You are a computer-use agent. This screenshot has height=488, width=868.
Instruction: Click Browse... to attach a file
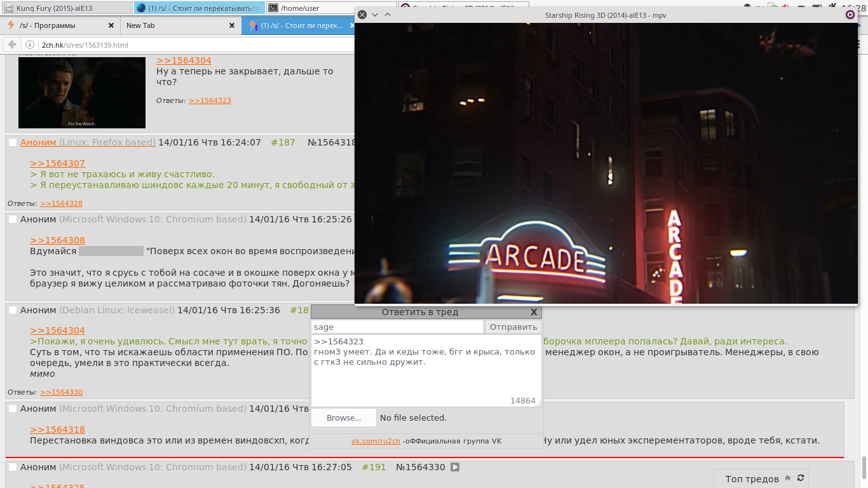[x=344, y=417]
